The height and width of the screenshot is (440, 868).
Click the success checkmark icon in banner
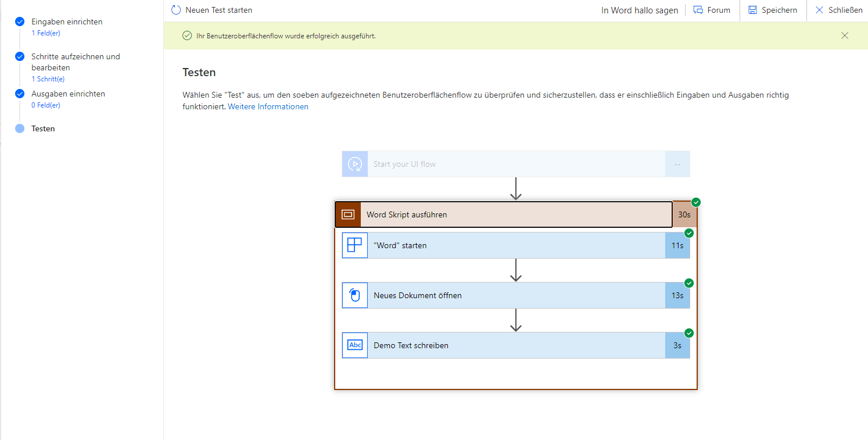click(x=187, y=35)
